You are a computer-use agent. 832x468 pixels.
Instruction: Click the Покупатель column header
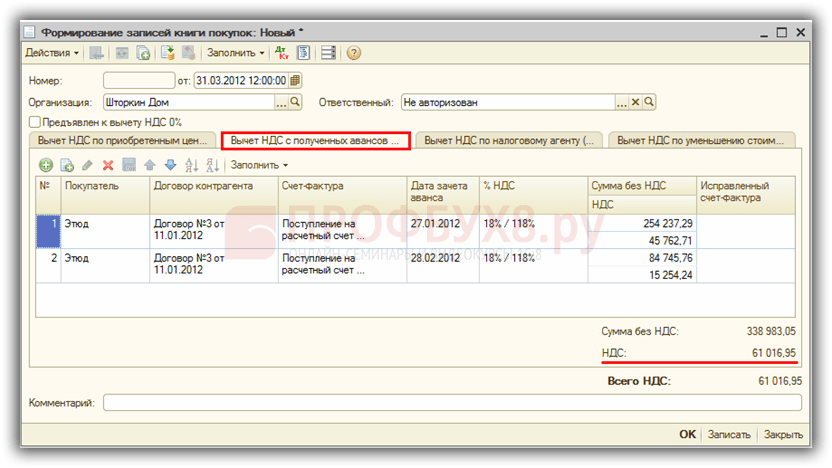tap(105, 195)
